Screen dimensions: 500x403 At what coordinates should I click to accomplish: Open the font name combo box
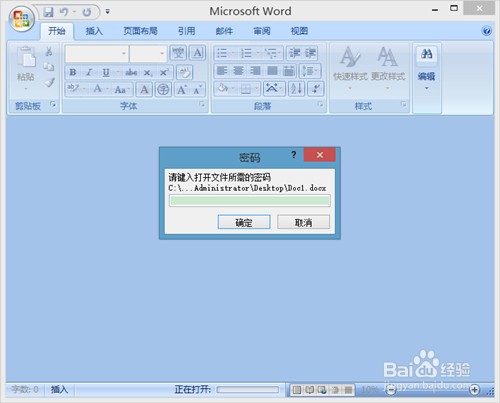pyautogui.click(x=97, y=53)
